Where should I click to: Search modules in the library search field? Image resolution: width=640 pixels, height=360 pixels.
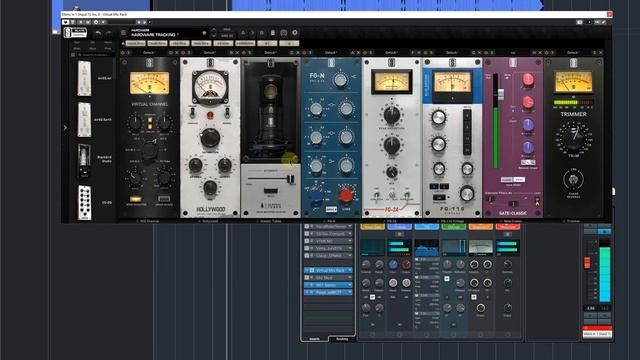pos(95,55)
